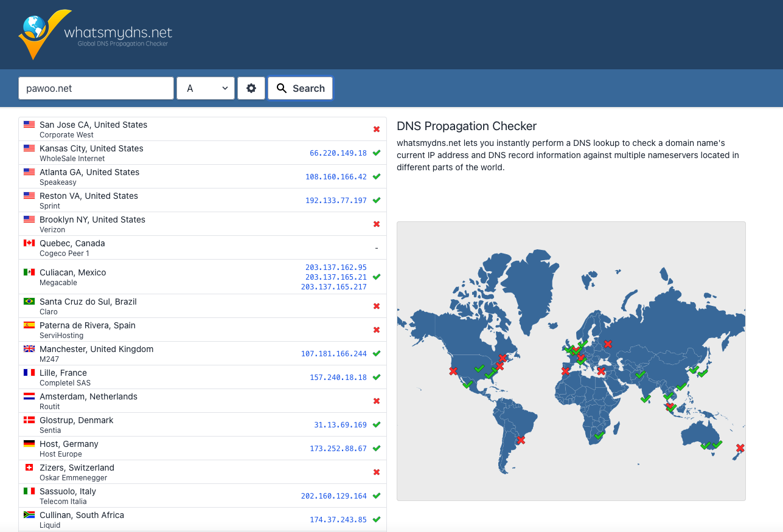Screen dimensions: 783x532
Task: Click the green checkmark marker on southern Africa
Action: coord(599,435)
